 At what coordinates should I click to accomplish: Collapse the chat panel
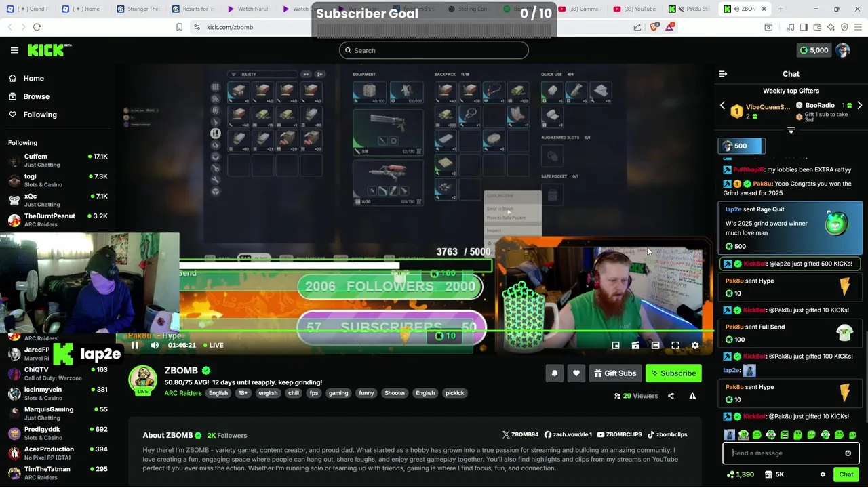[723, 74]
